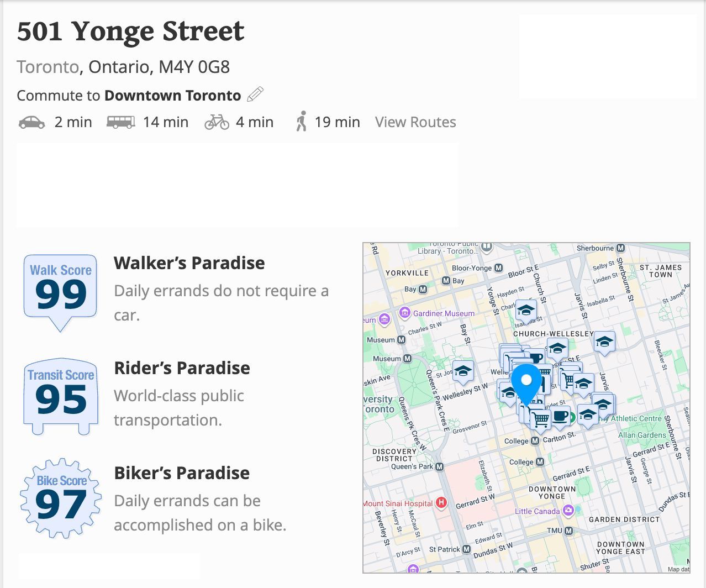
Task: Click the school marker near Hayden St
Action: point(526,311)
